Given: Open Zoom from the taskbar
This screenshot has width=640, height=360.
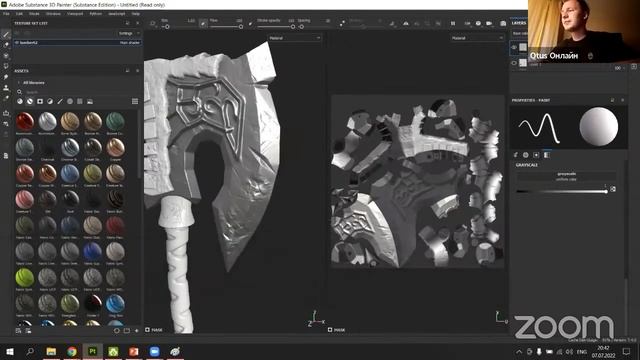Looking at the screenshot, I should click(x=154, y=351).
